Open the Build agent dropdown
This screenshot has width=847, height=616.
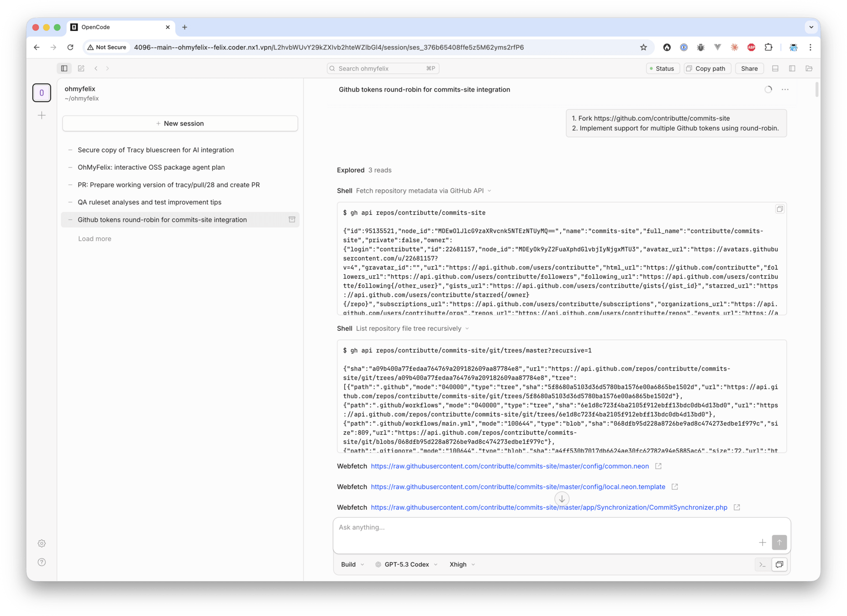352,564
